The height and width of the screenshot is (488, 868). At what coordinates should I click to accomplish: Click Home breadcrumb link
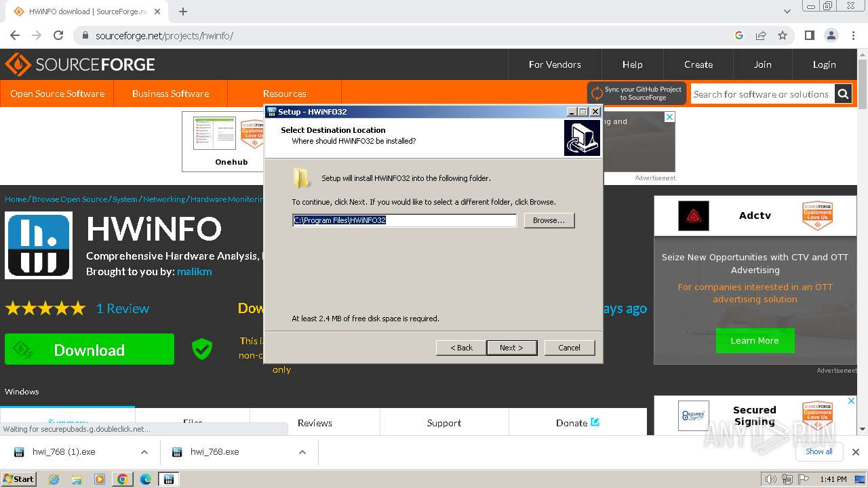tap(16, 199)
